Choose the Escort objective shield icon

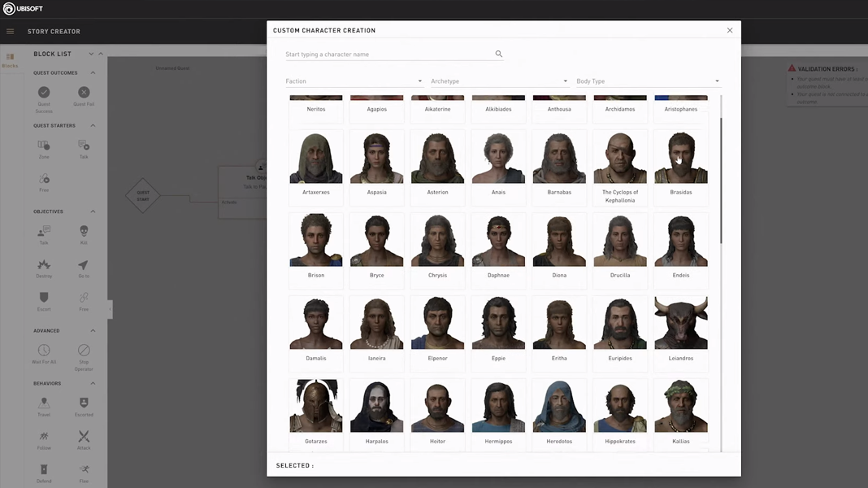(44, 298)
